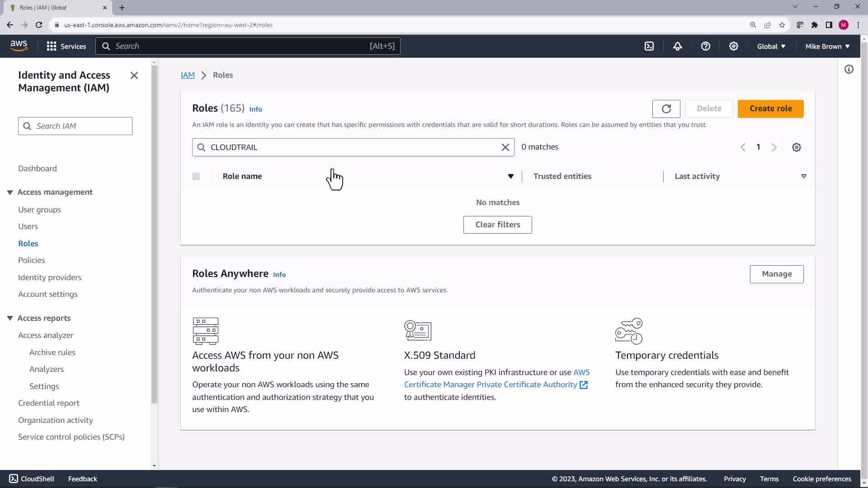Open table preferences gear icon
This screenshot has width=868, height=488.
[x=796, y=147]
